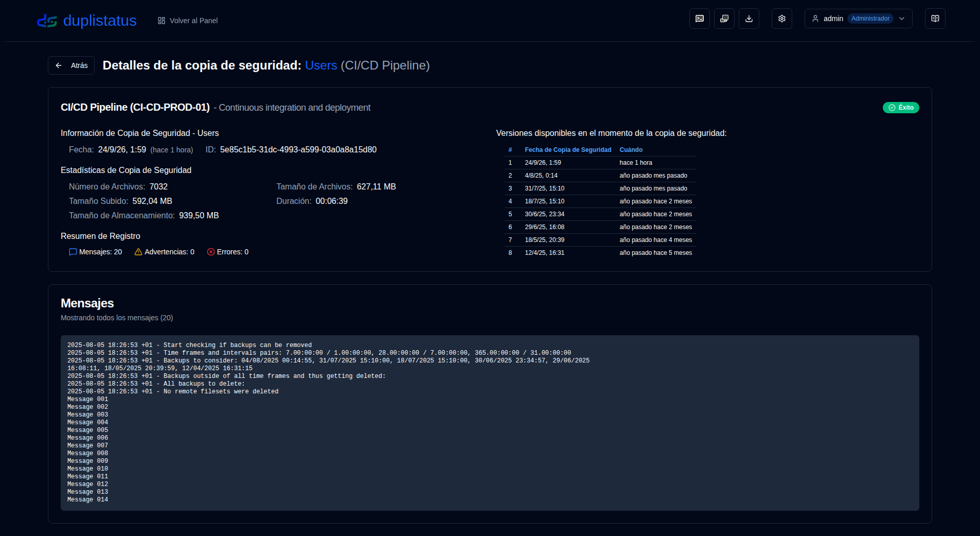The width and height of the screenshot is (980, 536).
Task: Click the back arrow icon in Atrás
Action: pyautogui.click(x=59, y=65)
